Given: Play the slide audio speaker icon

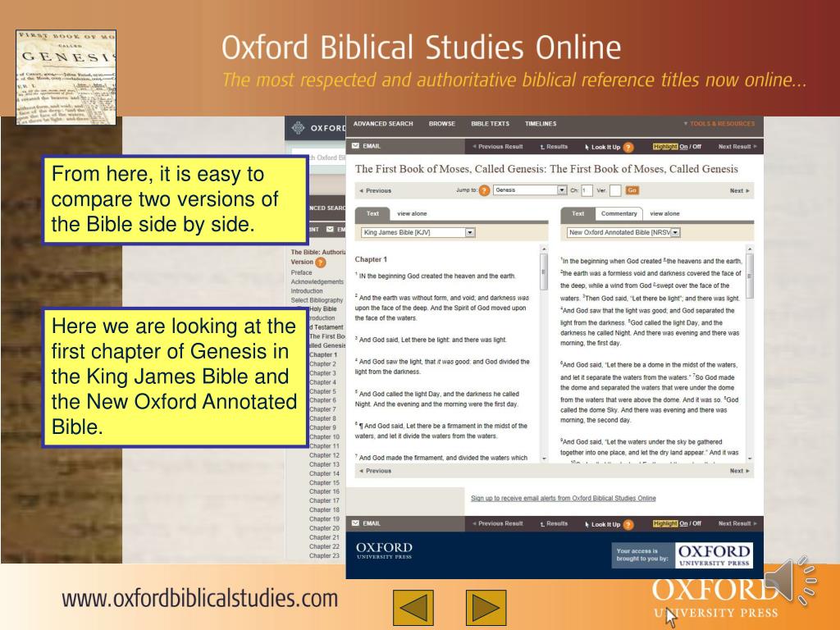Looking at the screenshot, I should (790, 582).
